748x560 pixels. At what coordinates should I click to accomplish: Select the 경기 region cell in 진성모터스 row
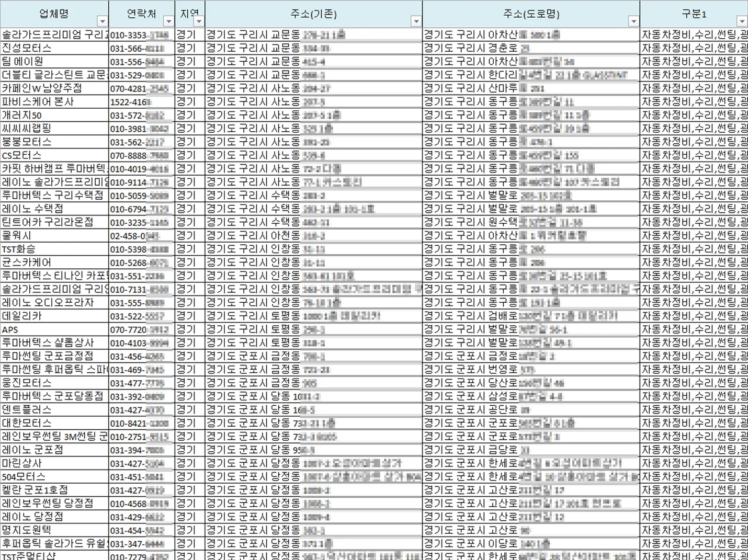(x=190, y=48)
